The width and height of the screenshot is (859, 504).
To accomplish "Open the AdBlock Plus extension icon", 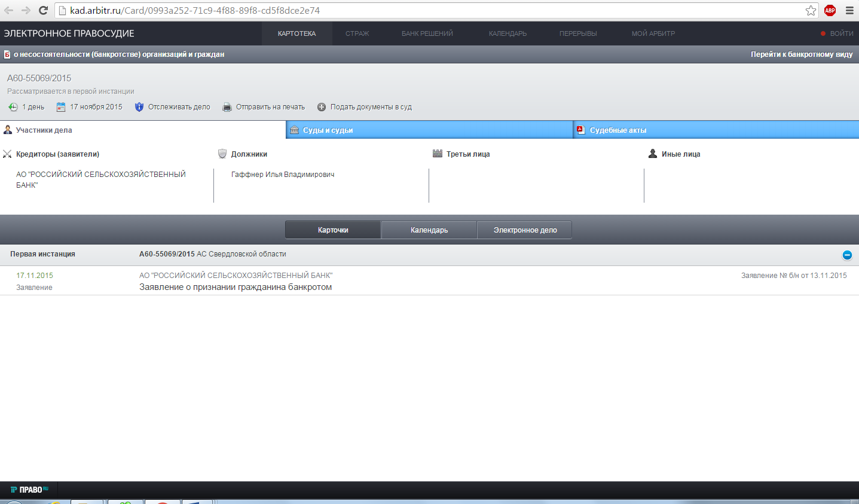I will [830, 11].
